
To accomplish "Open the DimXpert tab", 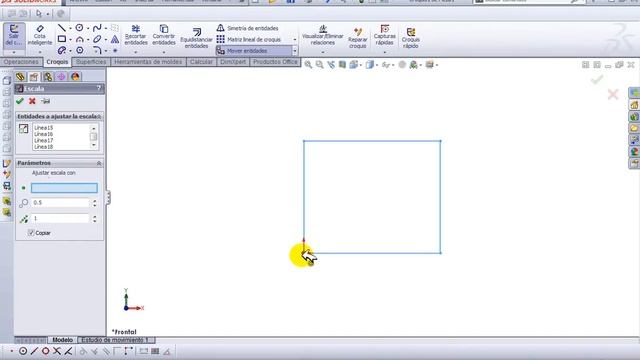I will pos(233,62).
